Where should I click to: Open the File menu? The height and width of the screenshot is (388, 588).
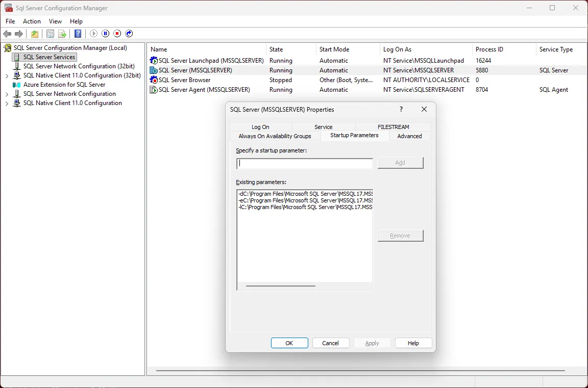tap(10, 21)
